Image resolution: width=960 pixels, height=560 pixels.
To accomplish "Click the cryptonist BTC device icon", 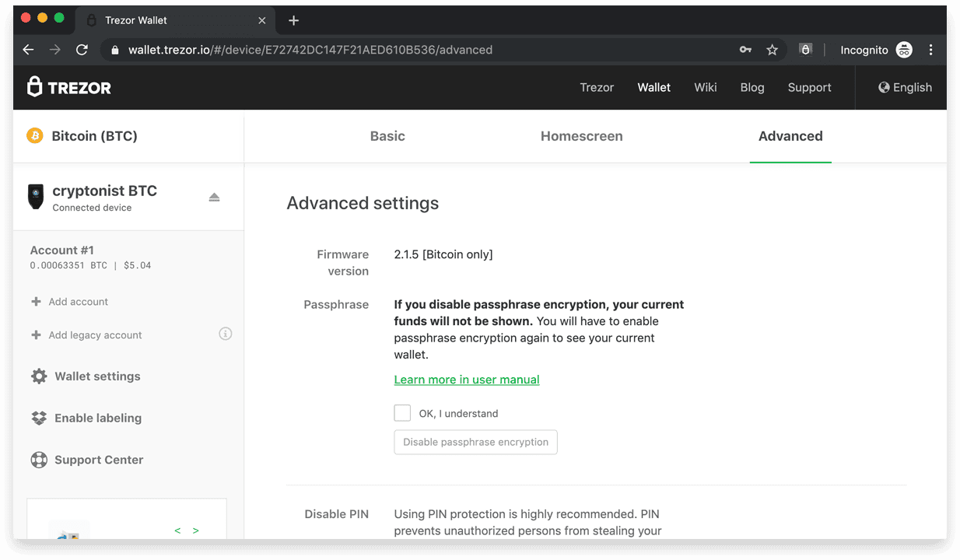I will tap(36, 197).
